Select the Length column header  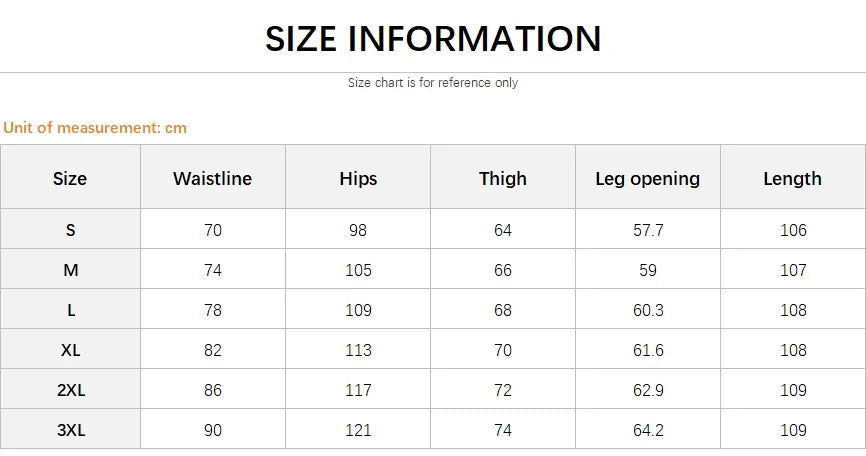point(792,179)
